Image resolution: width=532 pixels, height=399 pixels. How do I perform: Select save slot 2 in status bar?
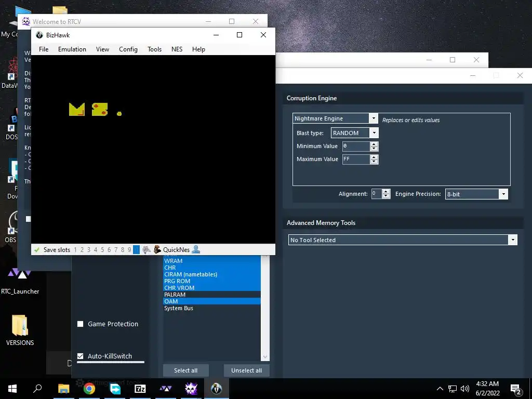pyautogui.click(x=82, y=250)
